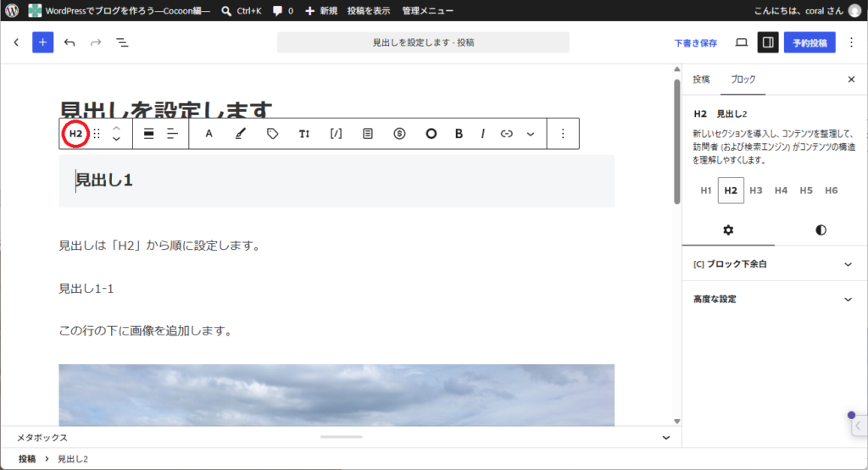Open the styles half-circle tab
The width and height of the screenshot is (868, 470).
(821, 230)
